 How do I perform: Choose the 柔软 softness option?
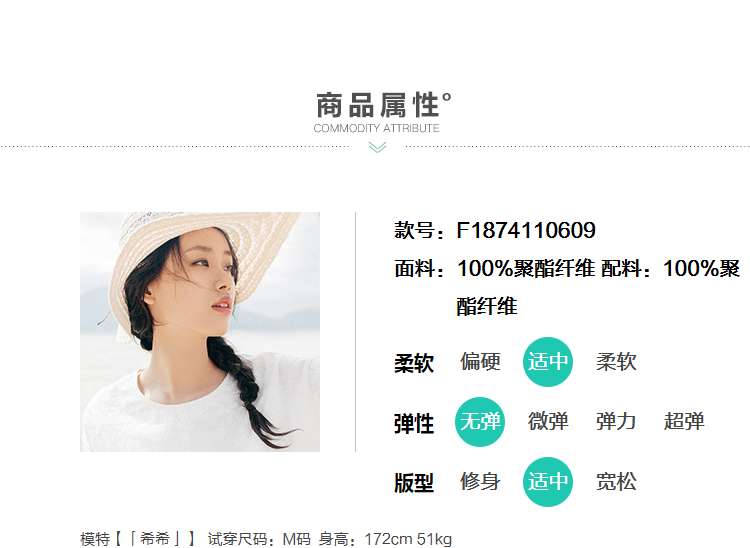[x=616, y=362]
